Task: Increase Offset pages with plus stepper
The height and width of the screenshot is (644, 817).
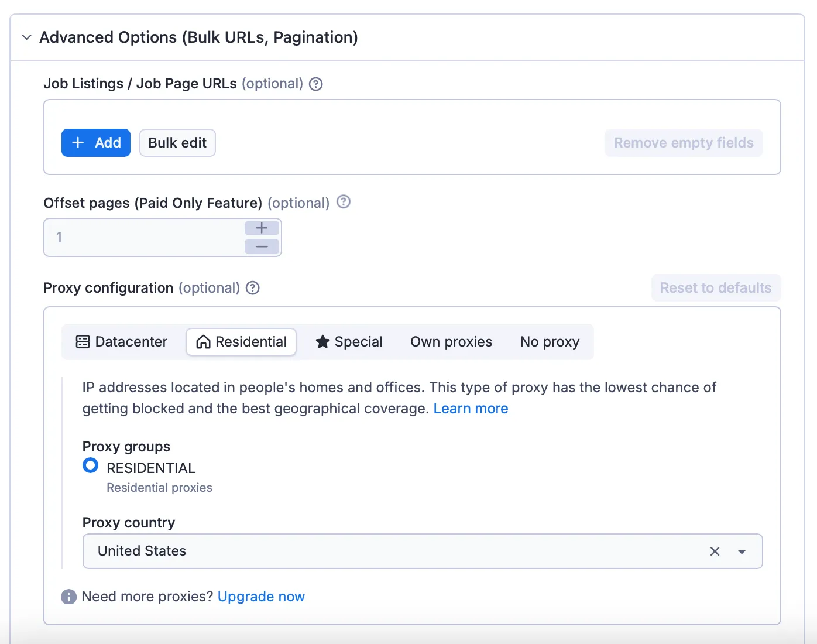Action: click(262, 228)
